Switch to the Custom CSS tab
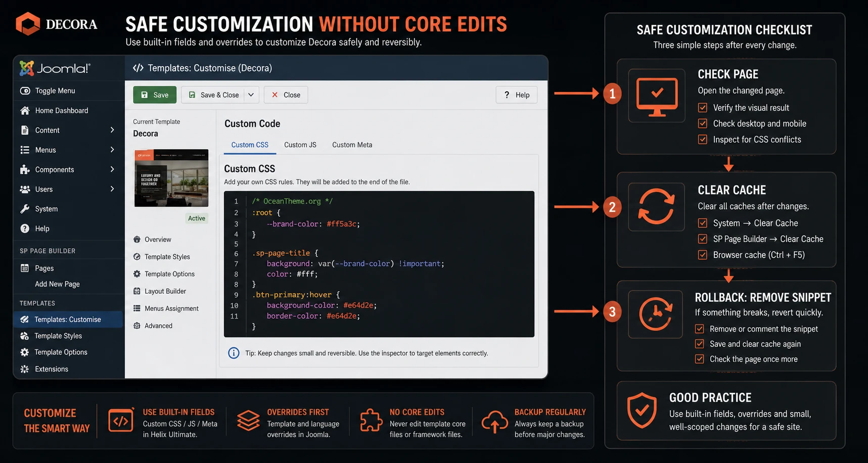The image size is (868, 463). point(250,145)
